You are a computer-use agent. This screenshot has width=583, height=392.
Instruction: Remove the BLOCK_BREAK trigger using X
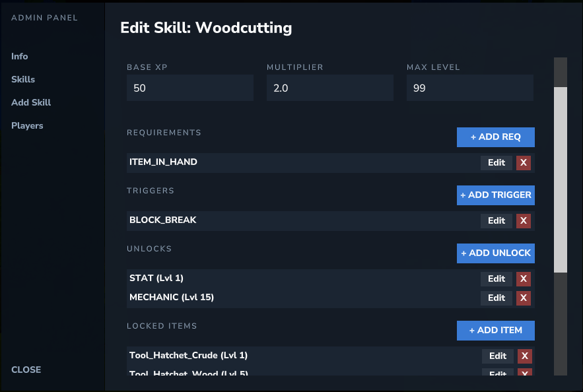[x=523, y=221]
